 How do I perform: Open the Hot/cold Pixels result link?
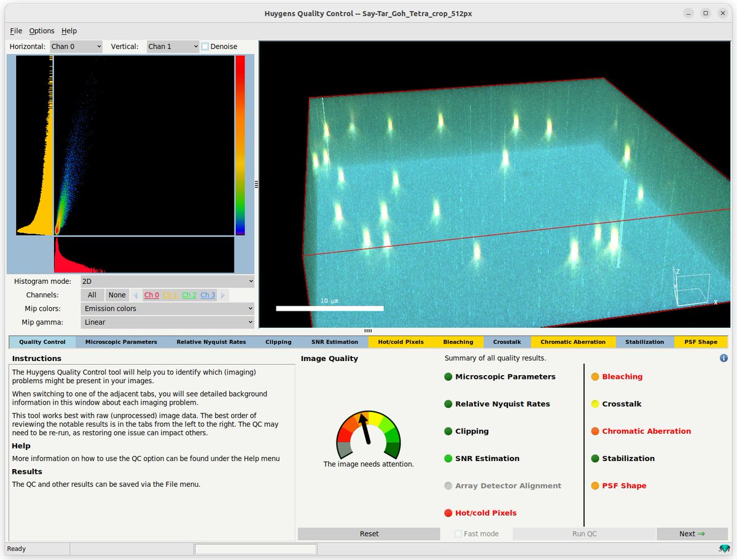486,513
